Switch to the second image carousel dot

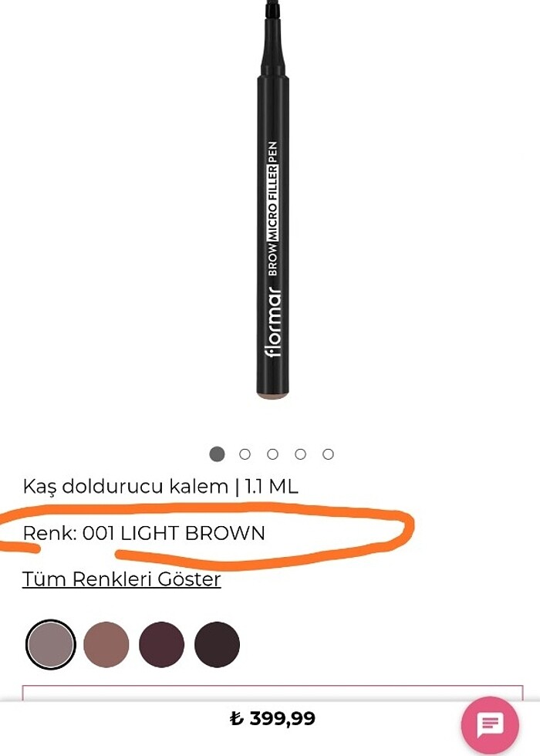click(245, 454)
